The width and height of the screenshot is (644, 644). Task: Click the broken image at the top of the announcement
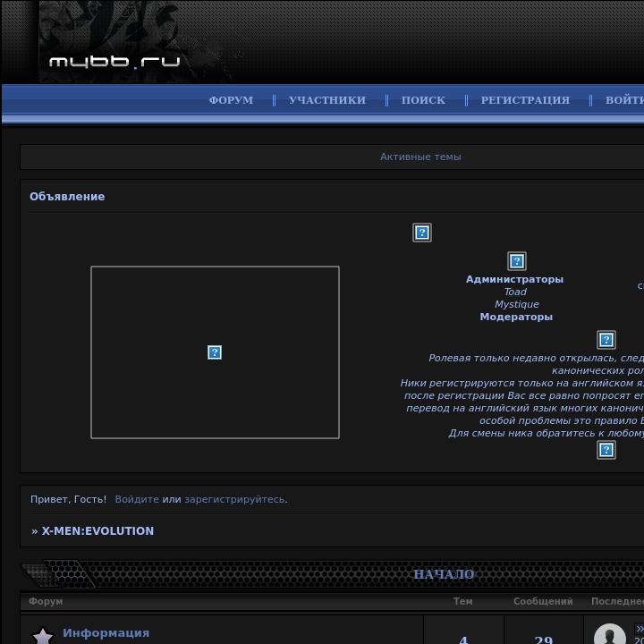422,233
